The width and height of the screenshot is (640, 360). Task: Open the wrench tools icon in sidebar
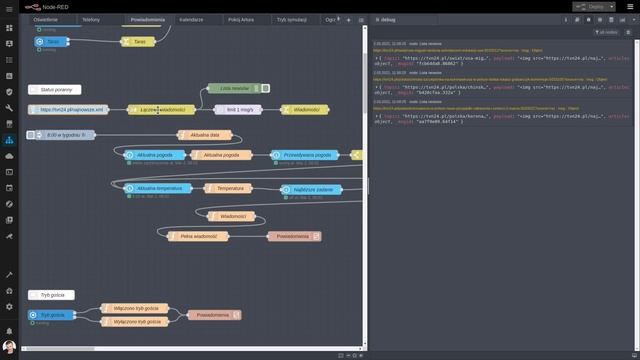(x=9, y=108)
